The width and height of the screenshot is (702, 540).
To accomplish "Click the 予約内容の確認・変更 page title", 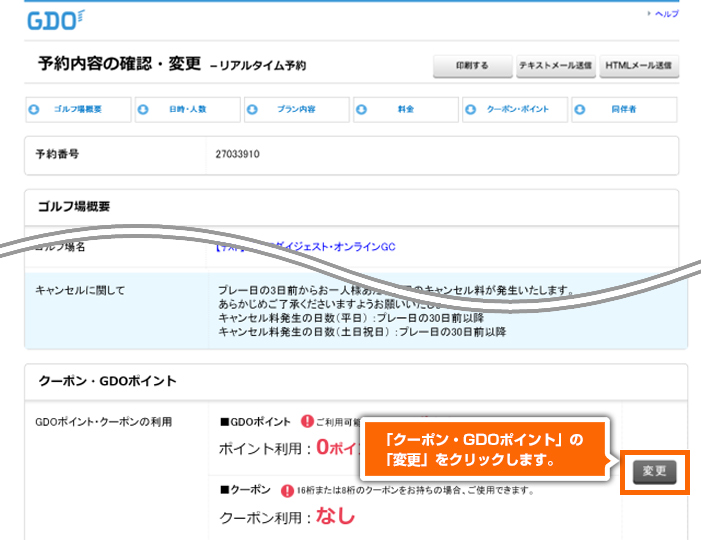I will click(120, 64).
